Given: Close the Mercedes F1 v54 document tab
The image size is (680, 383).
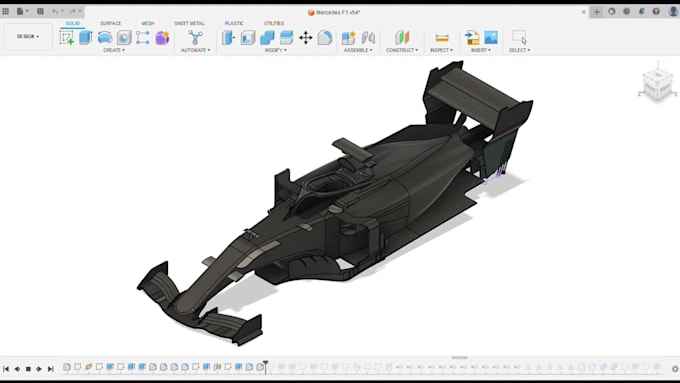Looking at the screenshot, I should tap(583, 12).
